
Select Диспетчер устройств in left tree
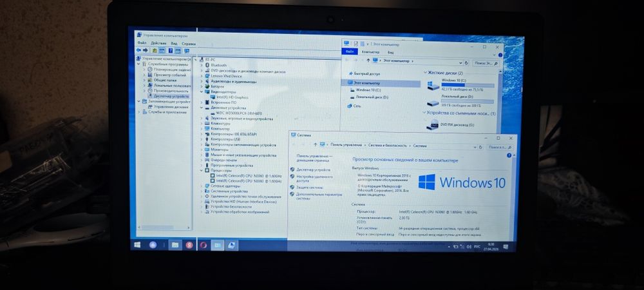(171, 96)
